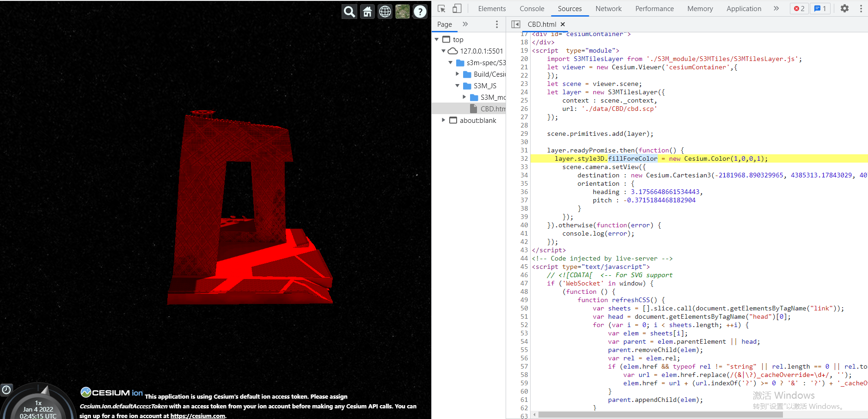This screenshot has width=868, height=419.
Task: Open the base imagery layer picker
Action: [x=402, y=11]
